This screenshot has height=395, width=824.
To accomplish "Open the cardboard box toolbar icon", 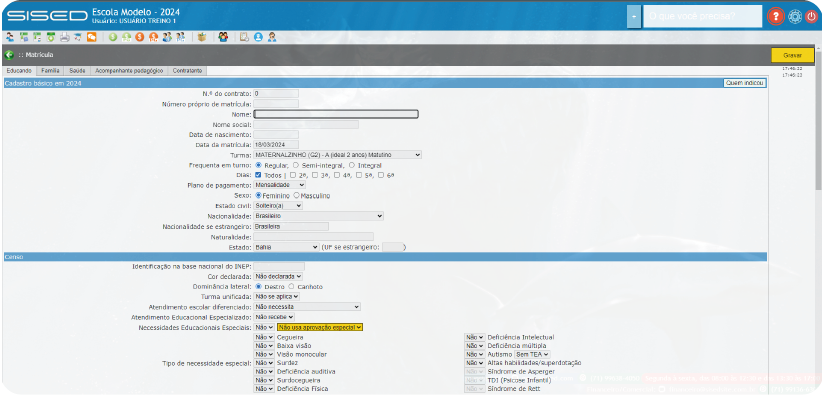I will pos(202,37).
